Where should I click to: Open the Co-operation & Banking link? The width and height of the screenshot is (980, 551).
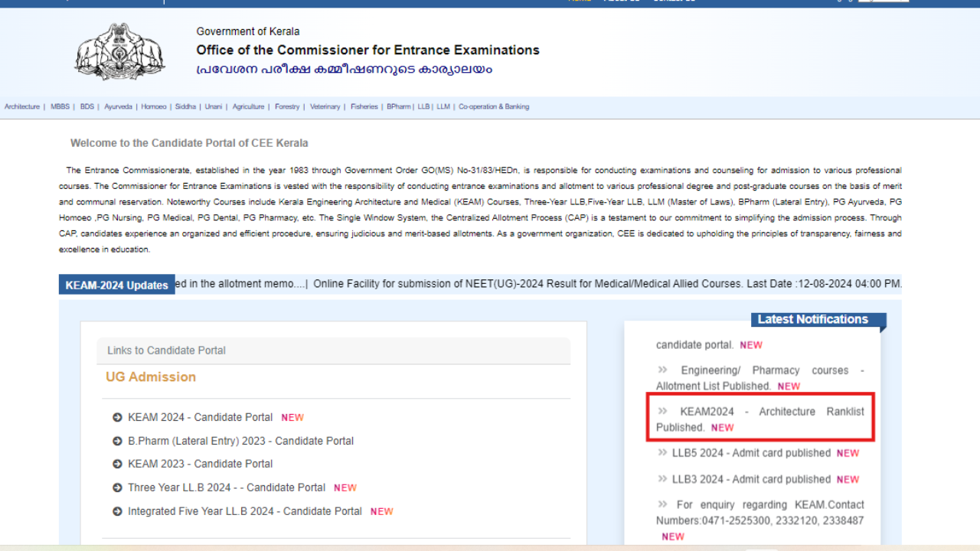pyautogui.click(x=494, y=107)
